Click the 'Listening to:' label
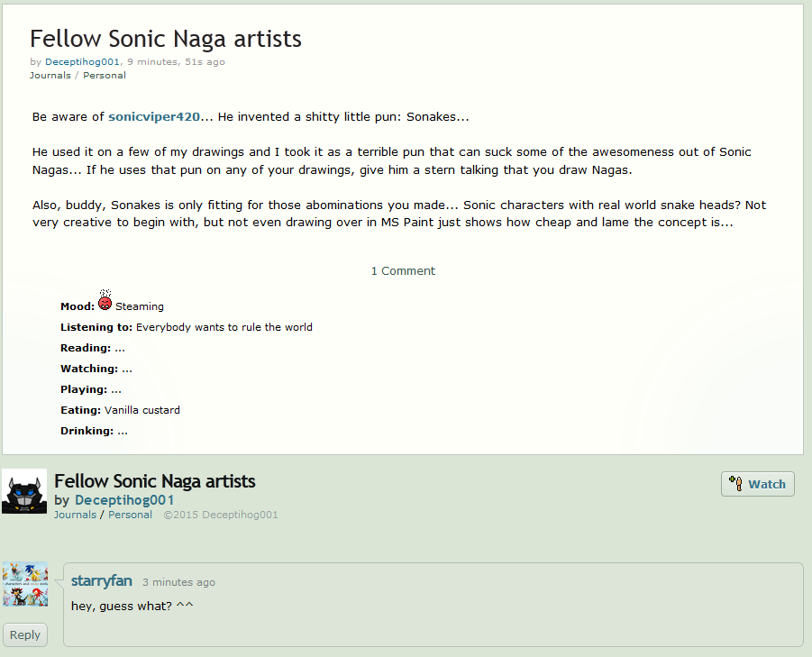 point(96,327)
